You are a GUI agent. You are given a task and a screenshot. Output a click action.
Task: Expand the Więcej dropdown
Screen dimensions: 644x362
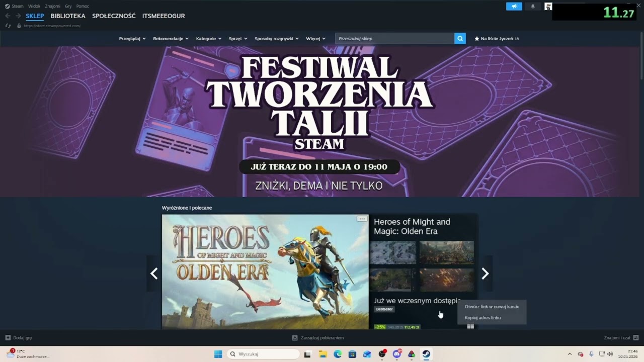click(316, 39)
